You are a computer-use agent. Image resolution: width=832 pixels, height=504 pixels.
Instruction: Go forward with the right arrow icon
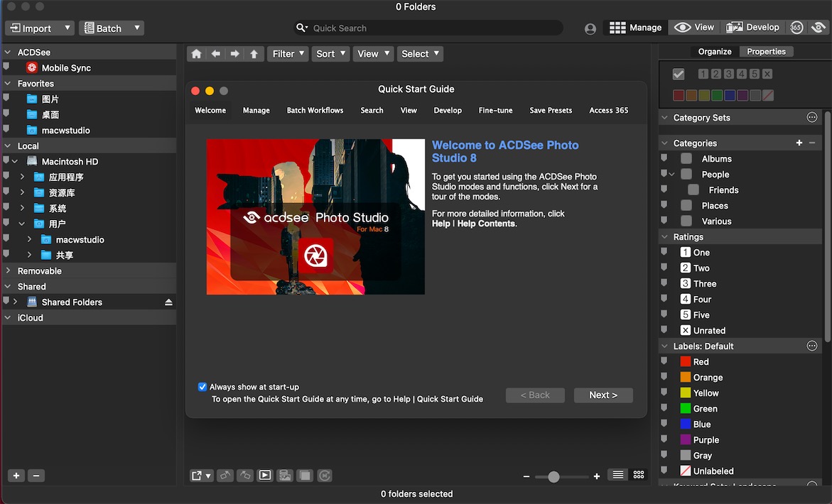234,53
